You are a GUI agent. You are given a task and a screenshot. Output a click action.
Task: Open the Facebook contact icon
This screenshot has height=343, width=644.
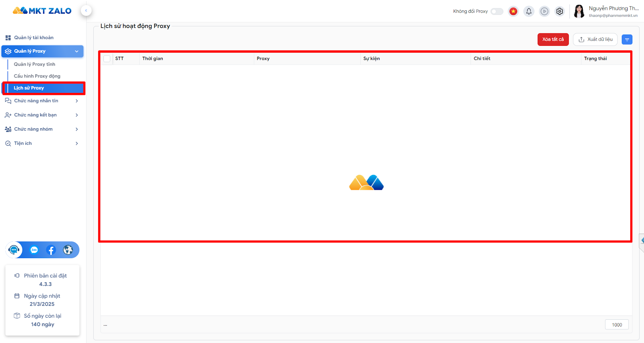pos(51,250)
